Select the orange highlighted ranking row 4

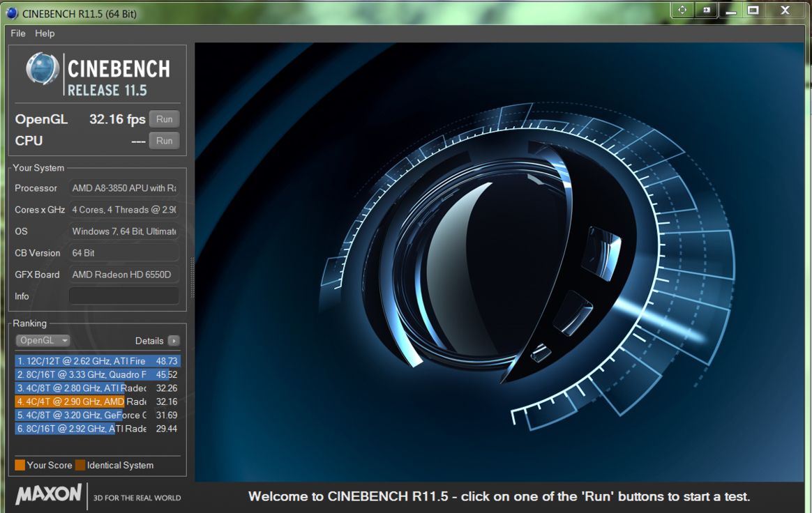coord(98,401)
